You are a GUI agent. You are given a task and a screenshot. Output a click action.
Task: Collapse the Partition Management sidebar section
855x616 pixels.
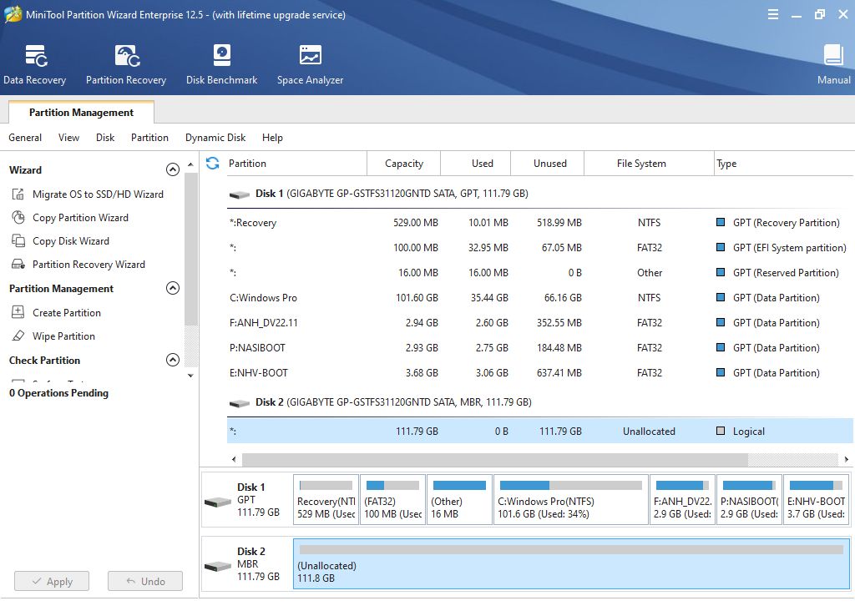pos(173,289)
